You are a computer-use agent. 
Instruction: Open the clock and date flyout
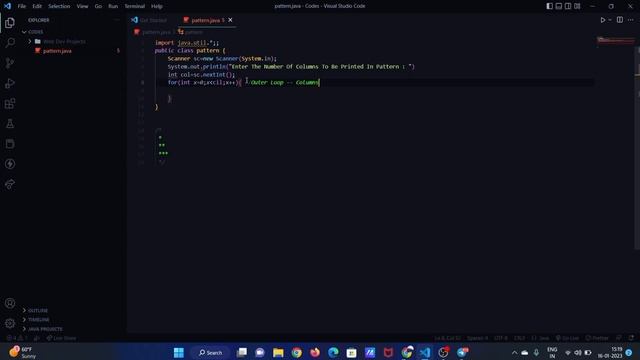coord(610,353)
